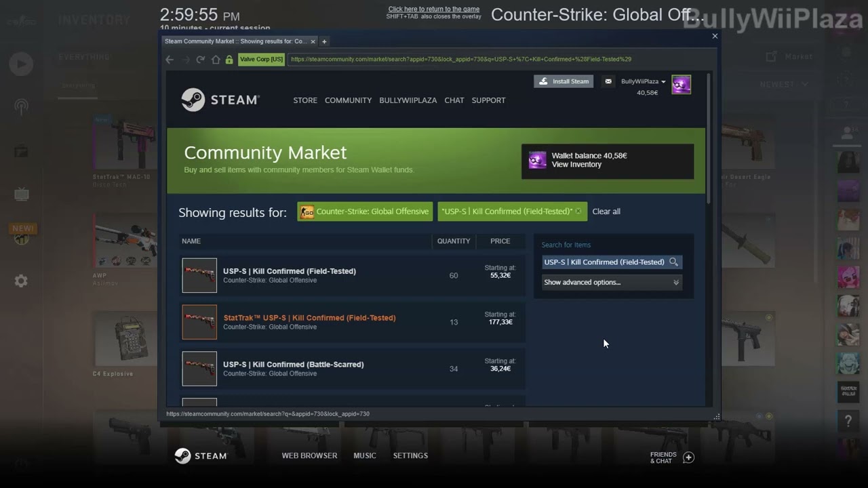Open the STORE menu
This screenshot has width=868, height=488.
pos(305,100)
